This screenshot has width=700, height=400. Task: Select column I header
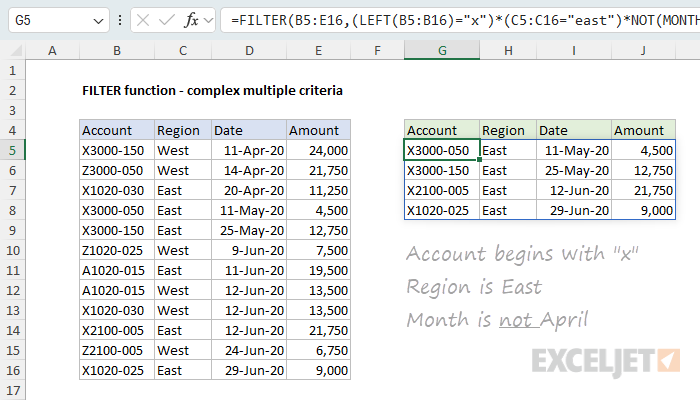coord(574,50)
